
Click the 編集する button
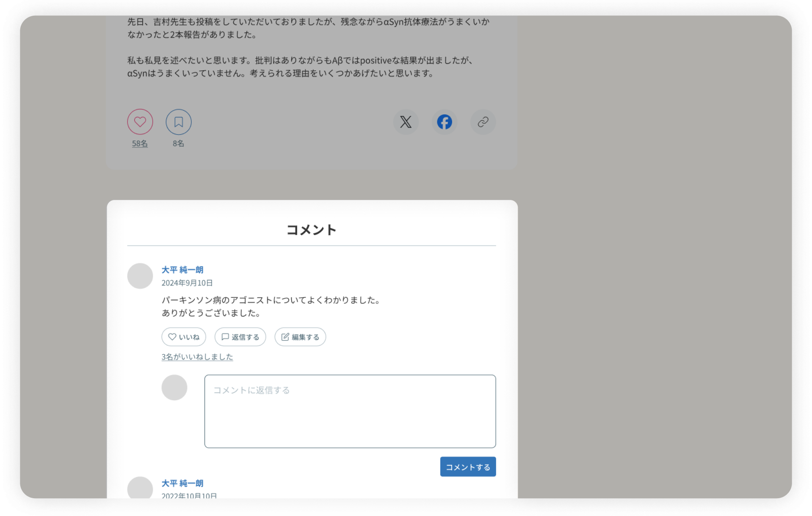tap(300, 337)
